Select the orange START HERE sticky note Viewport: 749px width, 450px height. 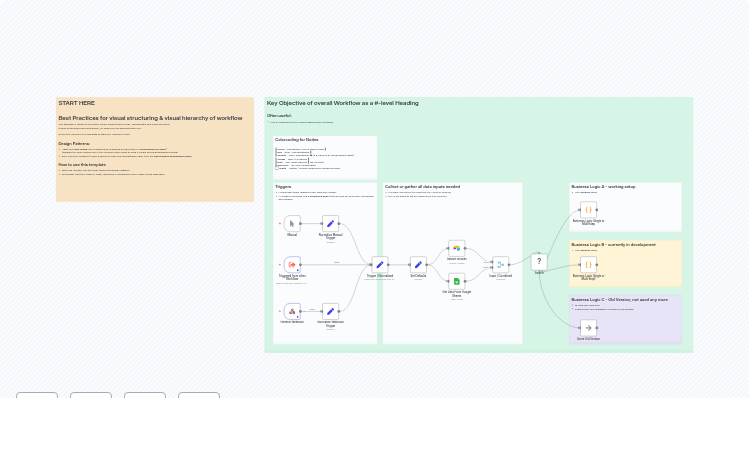pyautogui.click(x=154, y=150)
